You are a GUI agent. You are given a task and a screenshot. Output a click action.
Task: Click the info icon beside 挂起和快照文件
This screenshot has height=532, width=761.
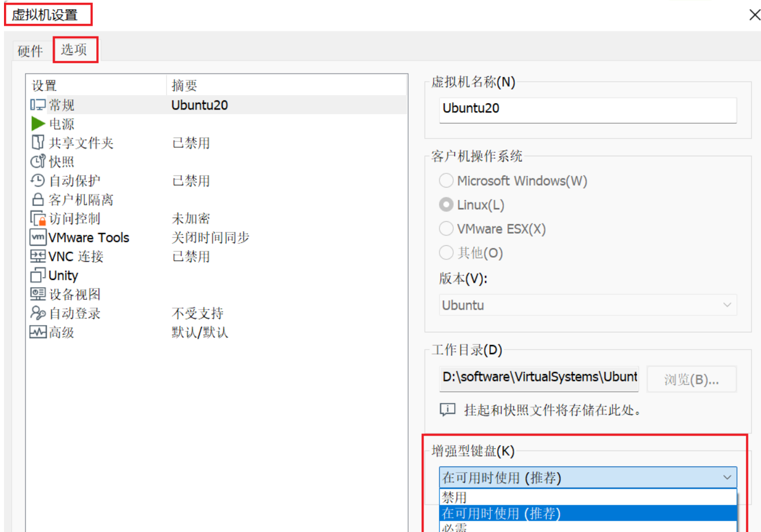pyautogui.click(x=447, y=409)
